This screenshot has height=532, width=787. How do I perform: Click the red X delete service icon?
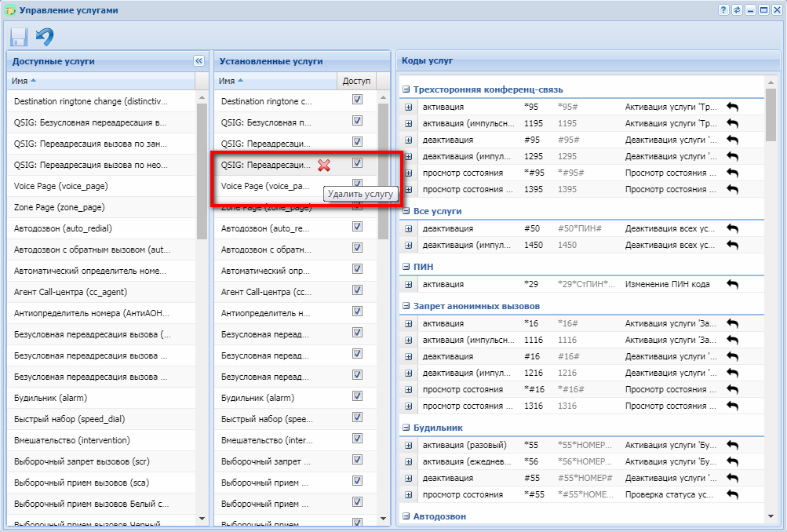[323, 165]
